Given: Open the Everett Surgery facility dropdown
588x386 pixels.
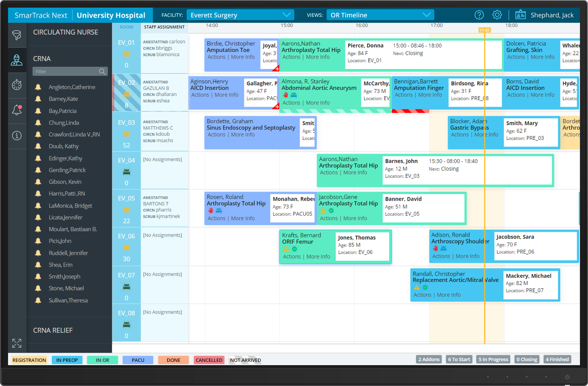Looking at the screenshot, I should coord(240,15).
